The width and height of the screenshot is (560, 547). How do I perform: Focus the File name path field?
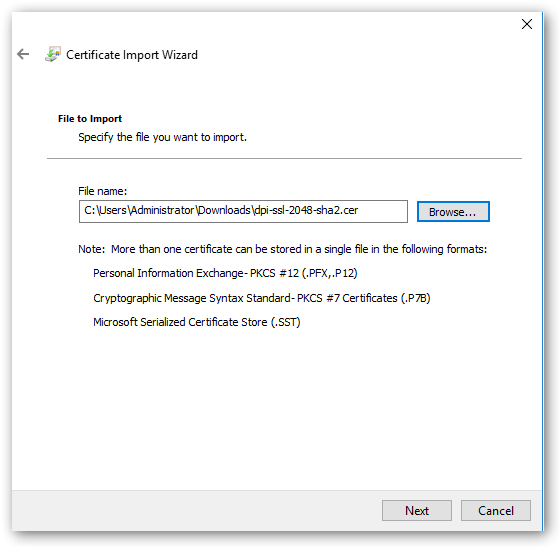243,211
